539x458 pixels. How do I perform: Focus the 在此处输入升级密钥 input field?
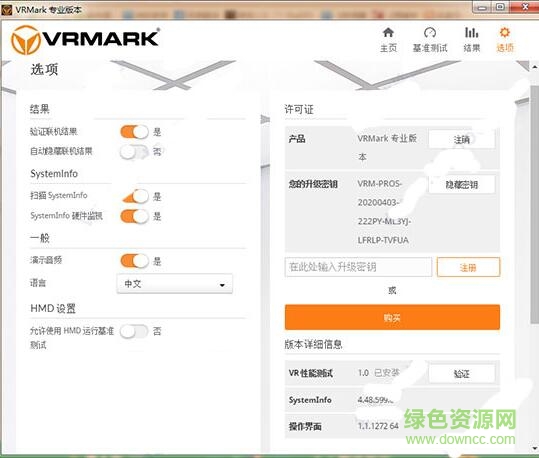pos(358,267)
